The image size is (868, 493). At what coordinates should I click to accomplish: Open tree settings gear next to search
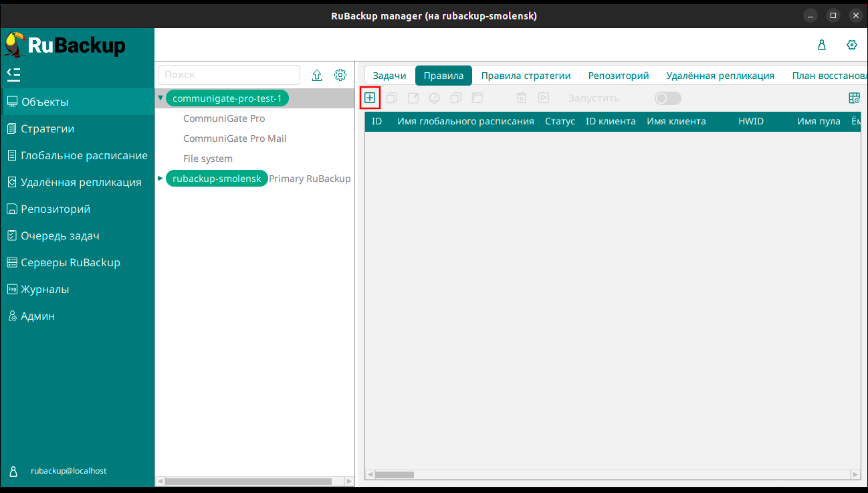pos(340,75)
